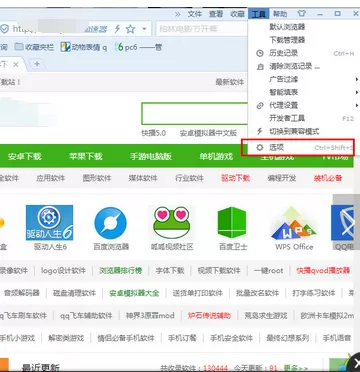Select the 媒体软件 category
This screenshot has width=360, height=372.
pos(143,178)
